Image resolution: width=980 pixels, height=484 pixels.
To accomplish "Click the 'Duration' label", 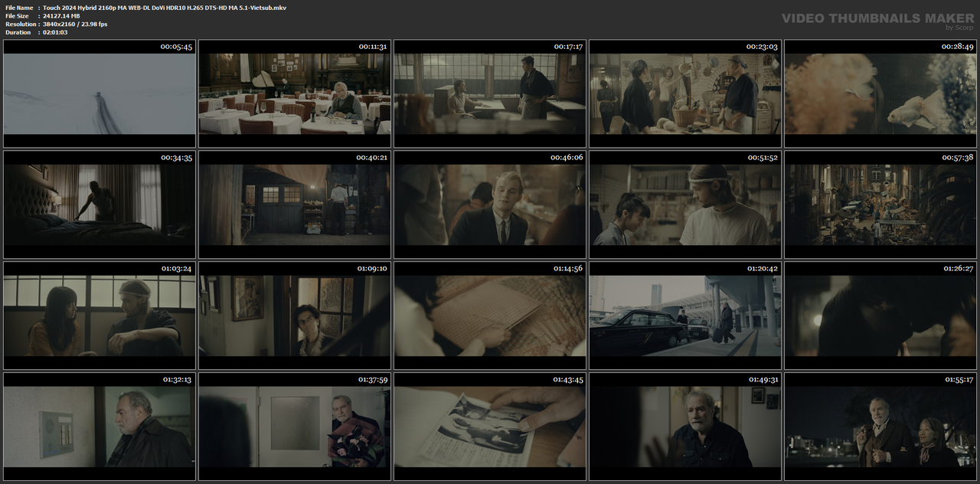I will click(x=18, y=32).
